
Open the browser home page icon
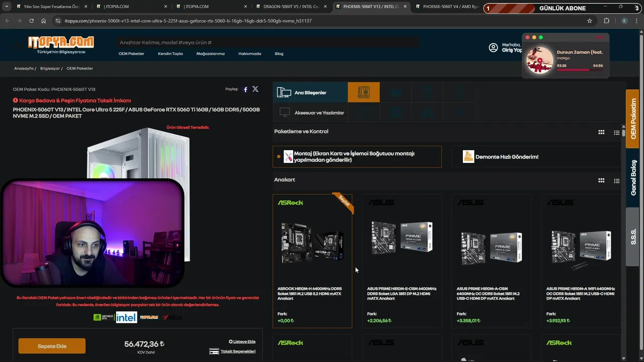44,21
